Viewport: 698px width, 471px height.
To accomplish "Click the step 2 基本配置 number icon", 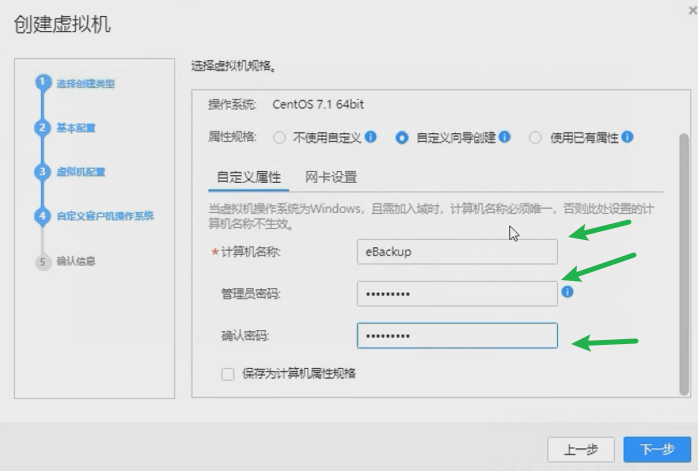I will coord(42,128).
